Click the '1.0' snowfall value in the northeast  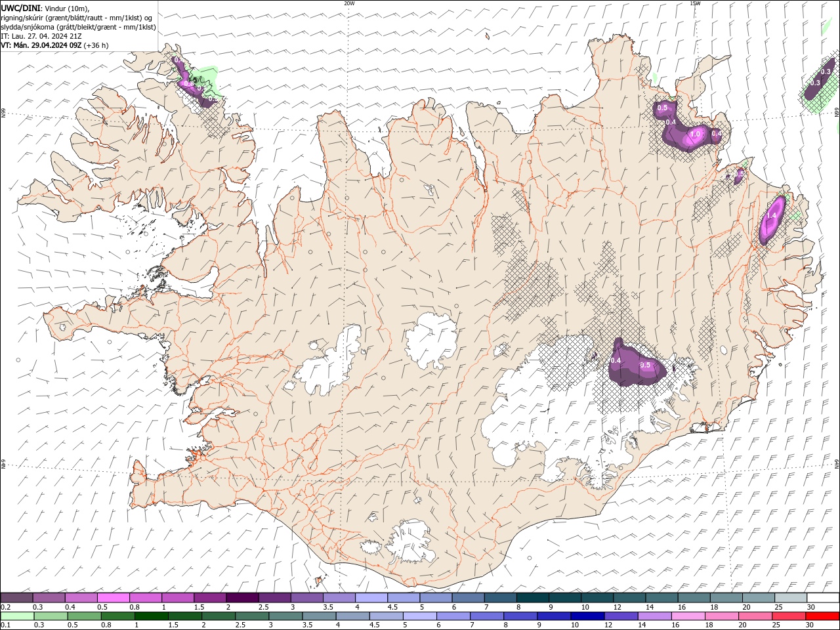[x=696, y=133]
